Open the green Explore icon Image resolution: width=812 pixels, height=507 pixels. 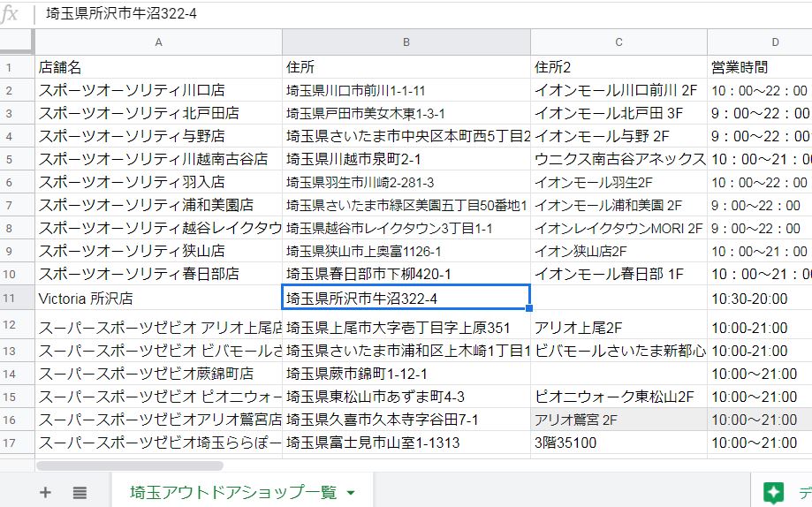[774, 493]
